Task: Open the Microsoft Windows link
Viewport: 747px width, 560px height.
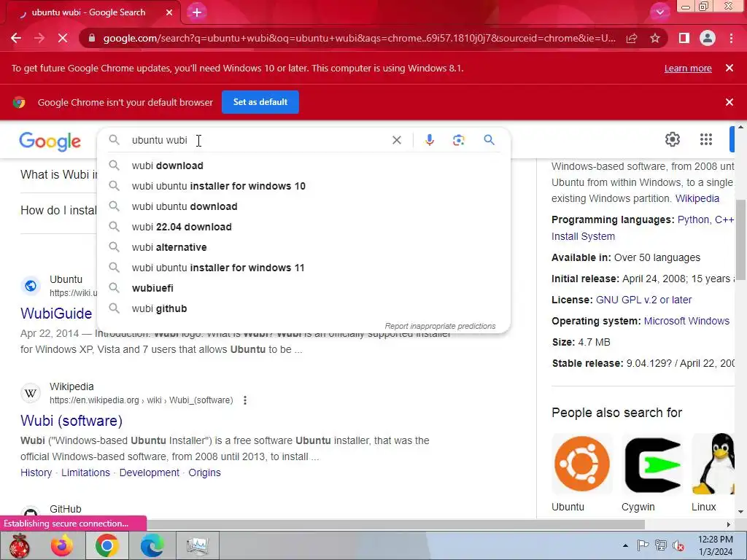Action: (686, 321)
